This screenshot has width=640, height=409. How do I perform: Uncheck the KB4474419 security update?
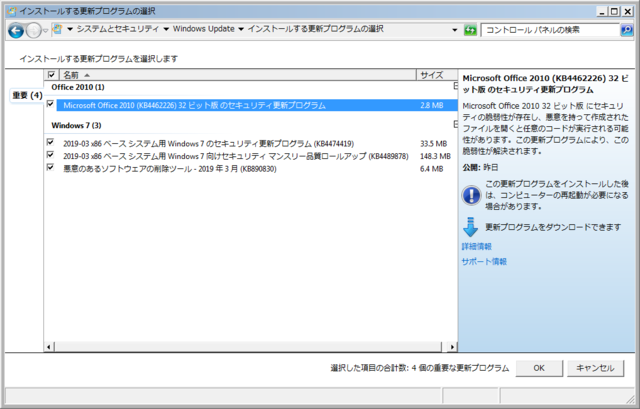pos(50,142)
